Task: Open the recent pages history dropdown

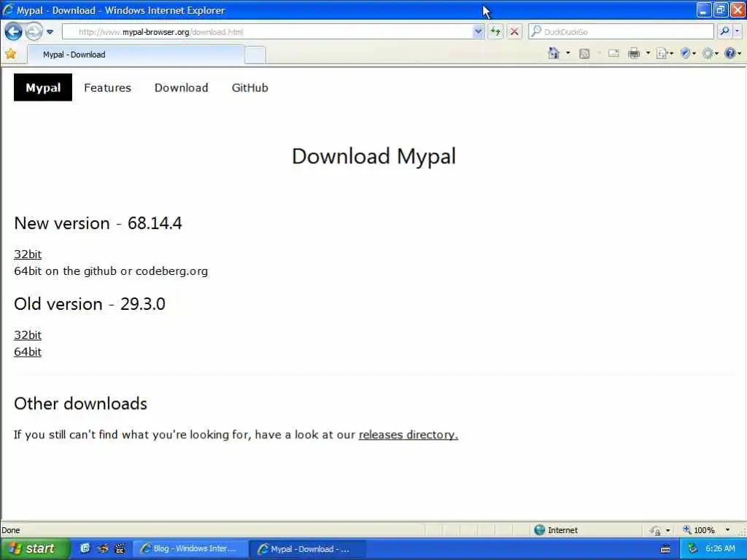Action: tap(50, 32)
